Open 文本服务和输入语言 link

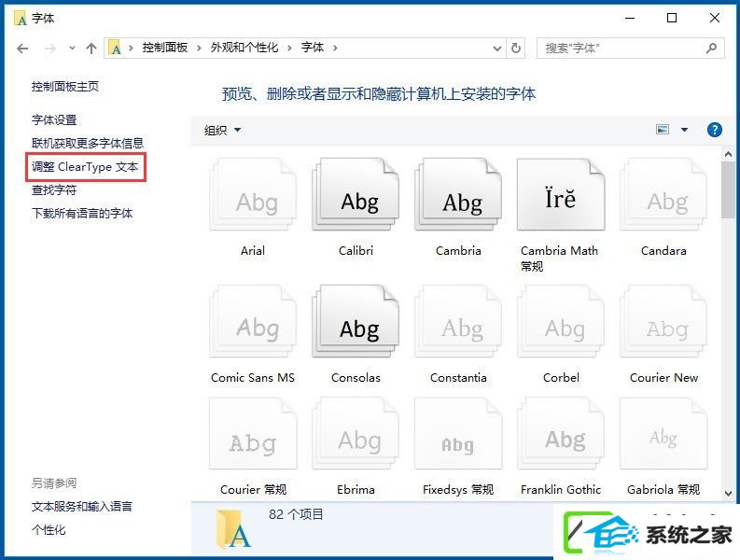click(x=82, y=506)
